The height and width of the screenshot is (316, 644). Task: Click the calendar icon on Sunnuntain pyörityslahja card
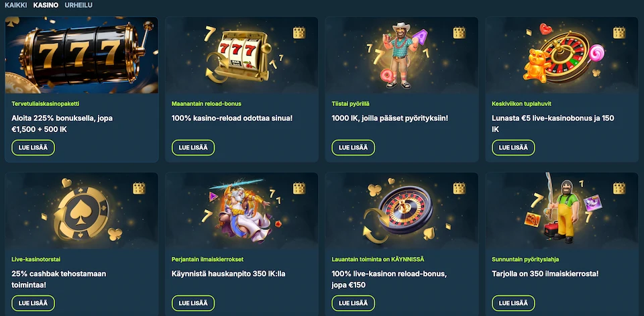tap(619, 189)
